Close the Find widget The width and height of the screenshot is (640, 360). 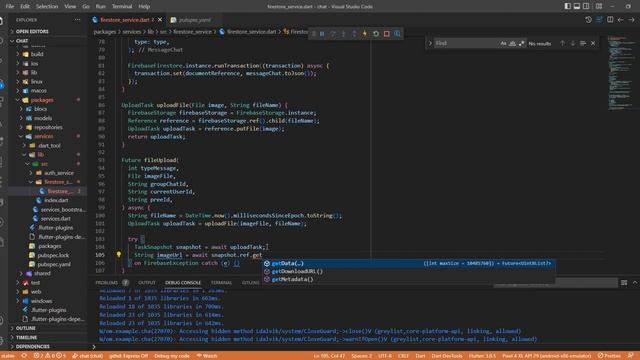pyautogui.click(x=593, y=43)
